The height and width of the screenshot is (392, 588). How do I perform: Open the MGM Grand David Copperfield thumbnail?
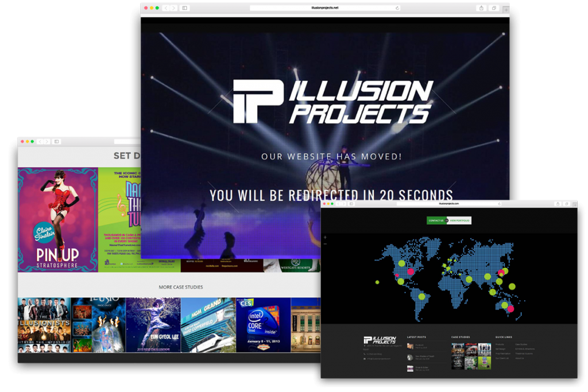coord(208,324)
